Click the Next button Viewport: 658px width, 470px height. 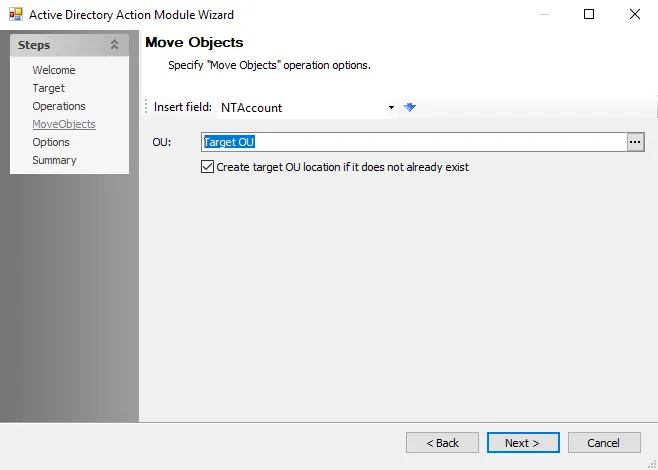(523, 443)
